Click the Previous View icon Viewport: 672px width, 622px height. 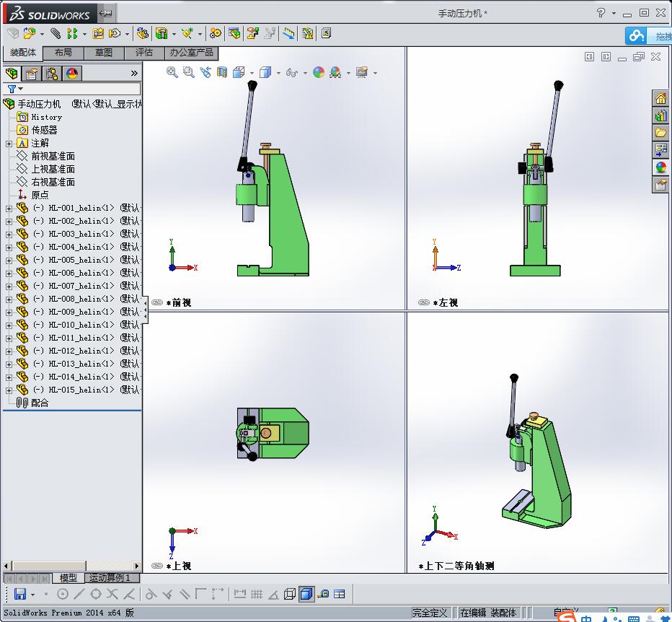pyautogui.click(x=205, y=72)
